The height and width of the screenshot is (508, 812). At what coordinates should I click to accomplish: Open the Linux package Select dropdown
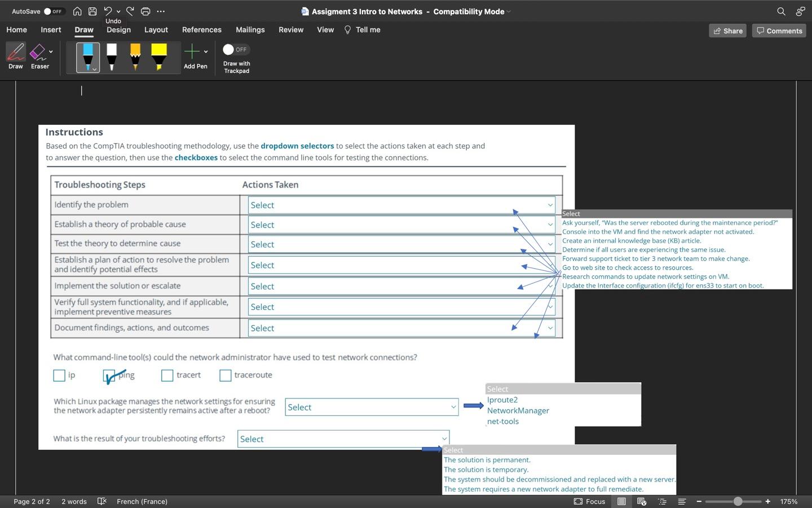pyautogui.click(x=372, y=407)
